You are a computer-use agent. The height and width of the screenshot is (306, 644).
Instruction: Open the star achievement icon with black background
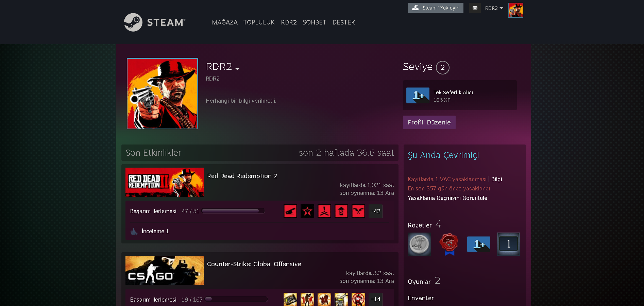[307, 211]
